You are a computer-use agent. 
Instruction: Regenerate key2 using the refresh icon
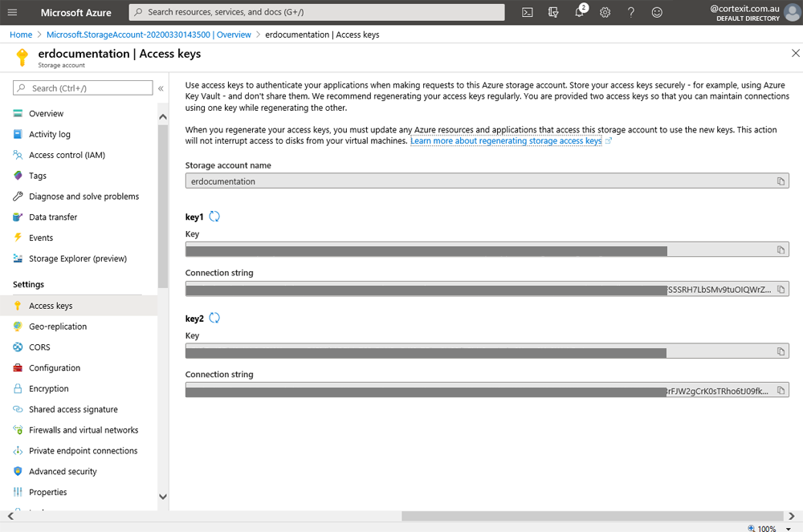tap(214, 319)
